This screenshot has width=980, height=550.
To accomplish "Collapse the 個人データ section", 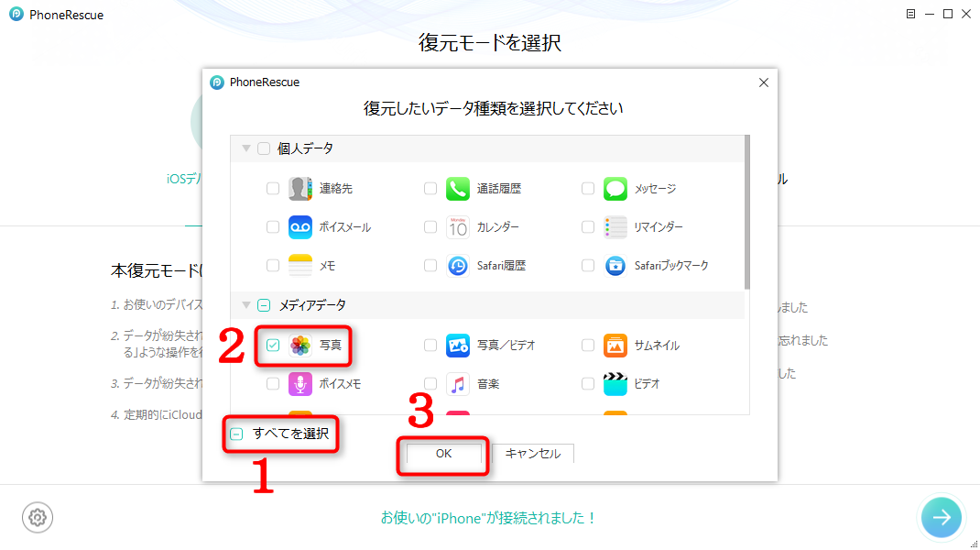I will pos(246,148).
